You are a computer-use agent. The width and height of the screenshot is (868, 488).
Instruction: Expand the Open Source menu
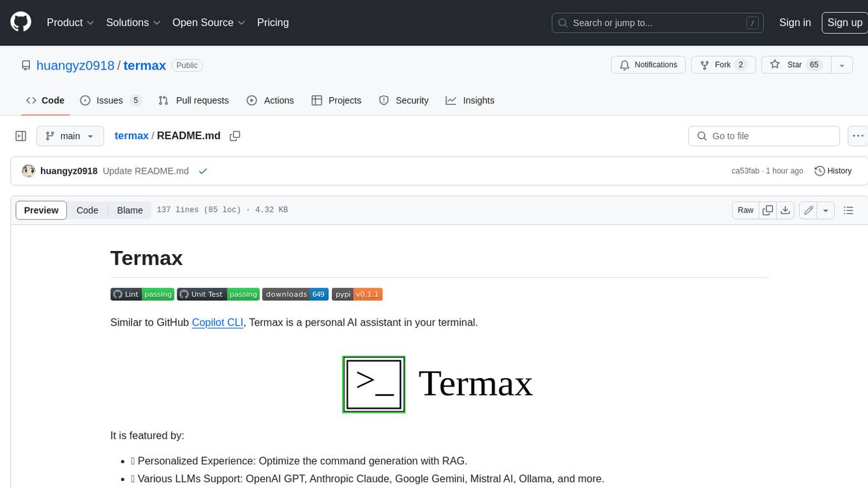click(209, 22)
